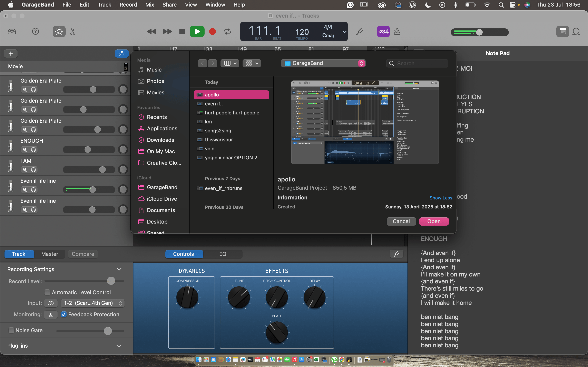Click the Stop transport button

click(x=182, y=31)
